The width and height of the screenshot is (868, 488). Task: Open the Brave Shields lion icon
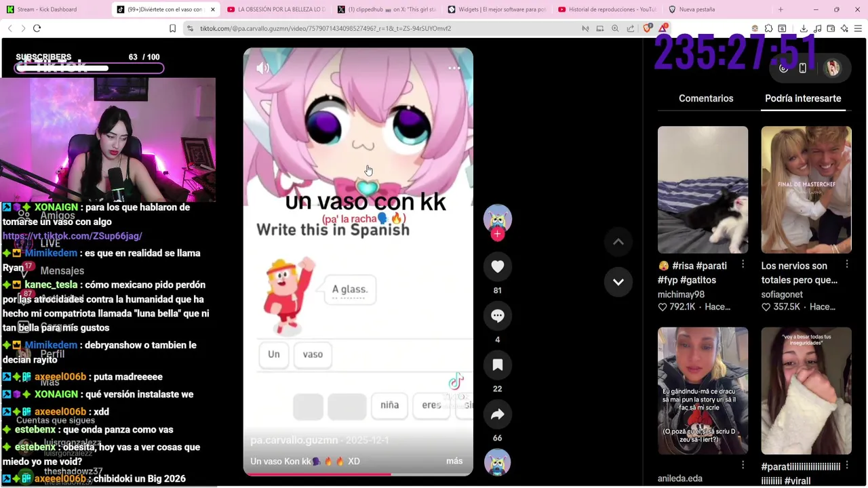coord(647,28)
